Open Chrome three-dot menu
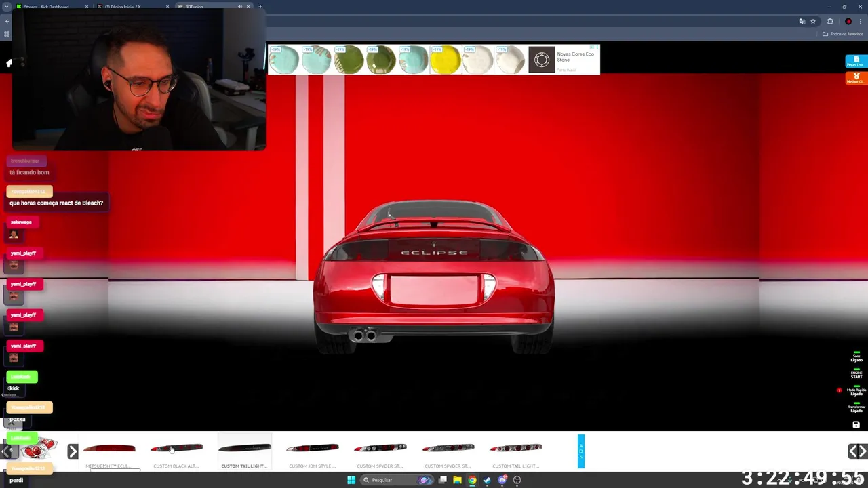This screenshot has height=488, width=868. [x=860, y=22]
